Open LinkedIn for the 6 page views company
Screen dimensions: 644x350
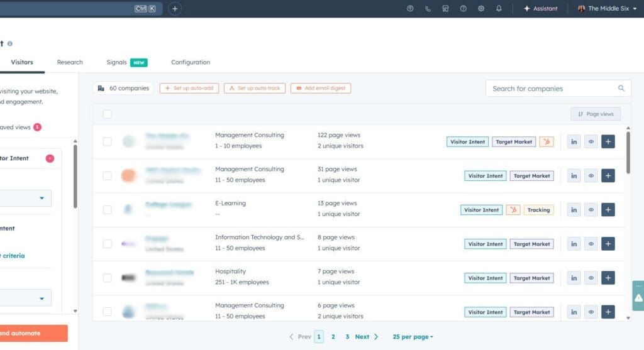point(574,312)
